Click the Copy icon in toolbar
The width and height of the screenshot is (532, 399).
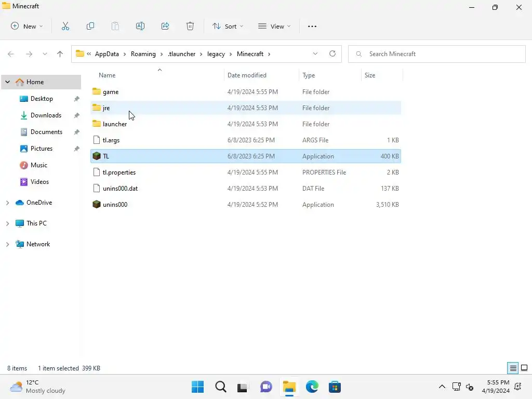(90, 26)
